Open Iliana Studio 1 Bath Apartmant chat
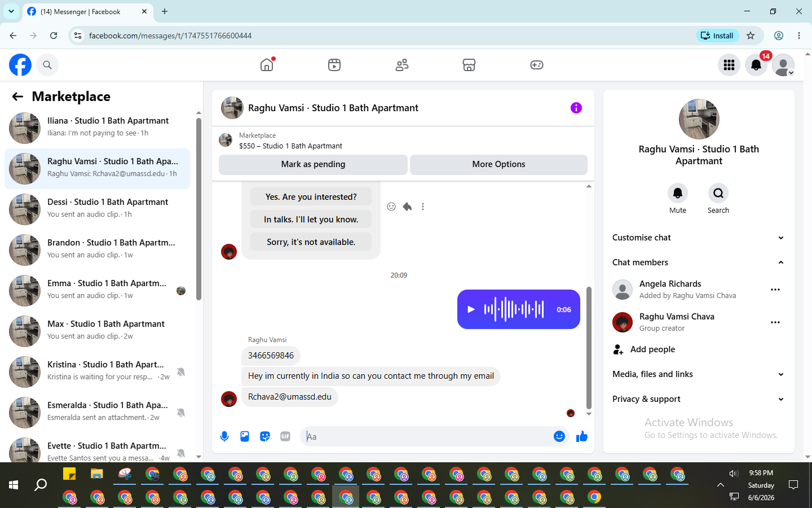Screen dimensions: 812x508 97,128
